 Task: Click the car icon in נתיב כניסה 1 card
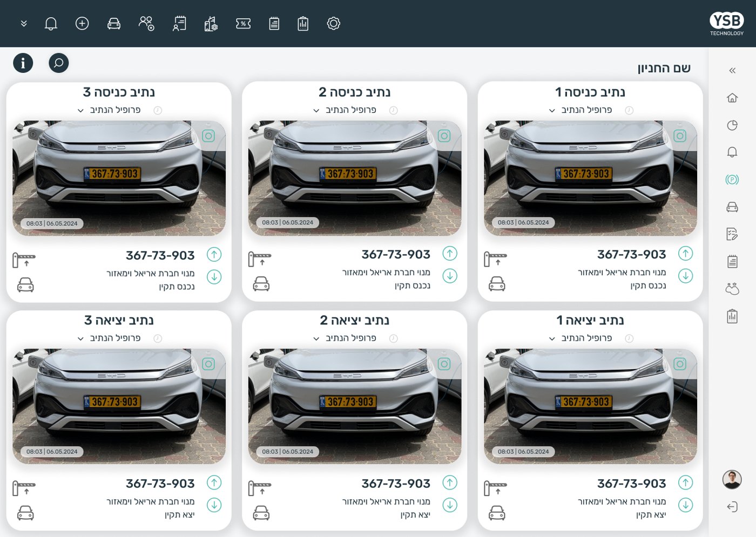pyautogui.click(x=497, y=284)
